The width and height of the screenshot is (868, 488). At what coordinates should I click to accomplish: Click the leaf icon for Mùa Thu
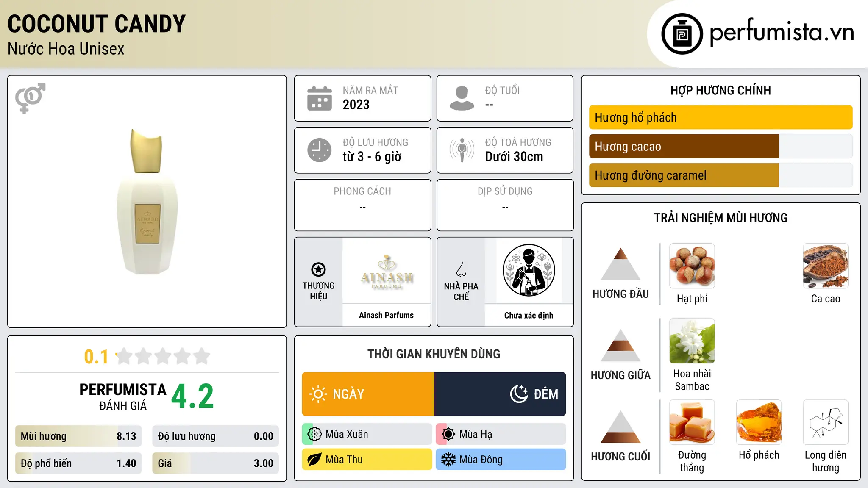[x=314, y=460]
